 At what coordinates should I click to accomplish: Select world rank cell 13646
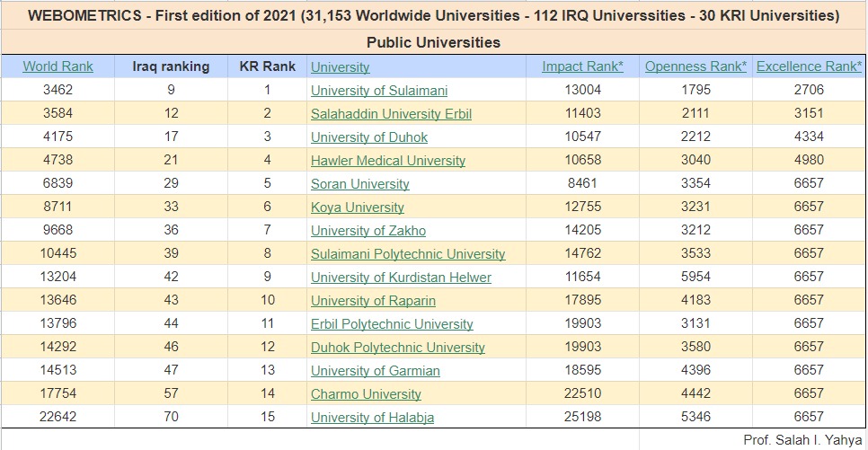click(58, 299)
